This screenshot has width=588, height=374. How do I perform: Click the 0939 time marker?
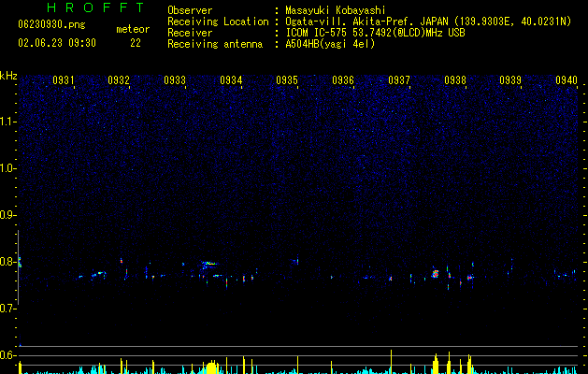[x=510, y=80]
